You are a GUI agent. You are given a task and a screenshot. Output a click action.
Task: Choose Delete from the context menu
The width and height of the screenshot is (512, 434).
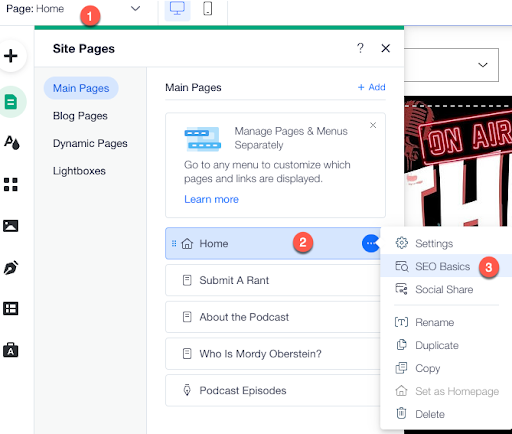click(446, 414)
